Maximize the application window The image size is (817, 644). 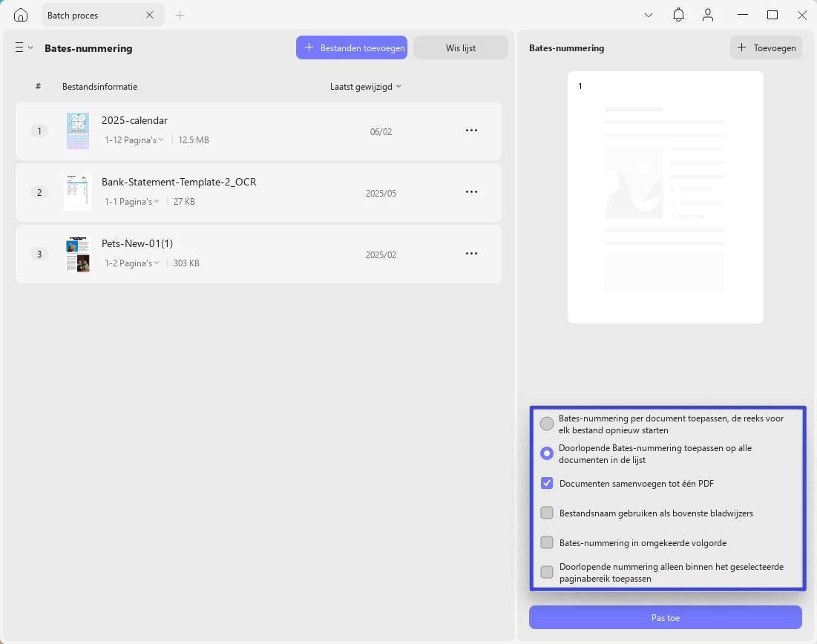pyautogui.click(x=772, y=15)
